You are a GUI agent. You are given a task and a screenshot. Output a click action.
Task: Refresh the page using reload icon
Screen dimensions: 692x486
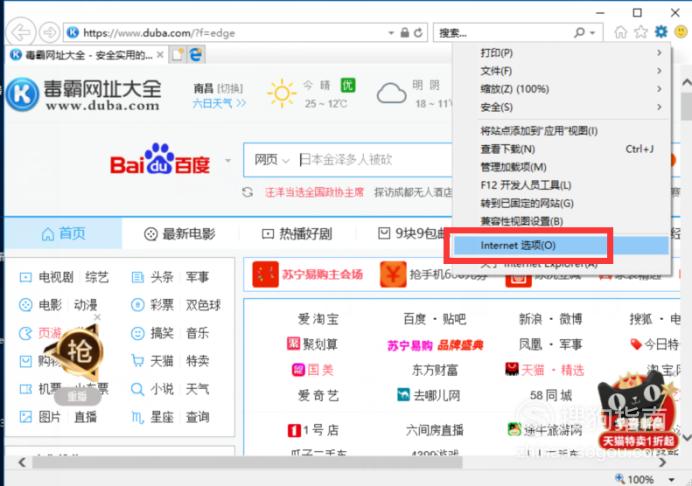tap(418, 33)
